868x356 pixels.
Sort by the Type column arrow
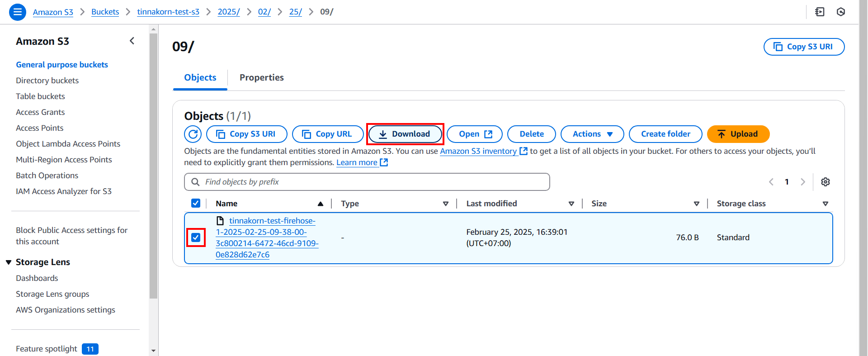coord(446,204)
